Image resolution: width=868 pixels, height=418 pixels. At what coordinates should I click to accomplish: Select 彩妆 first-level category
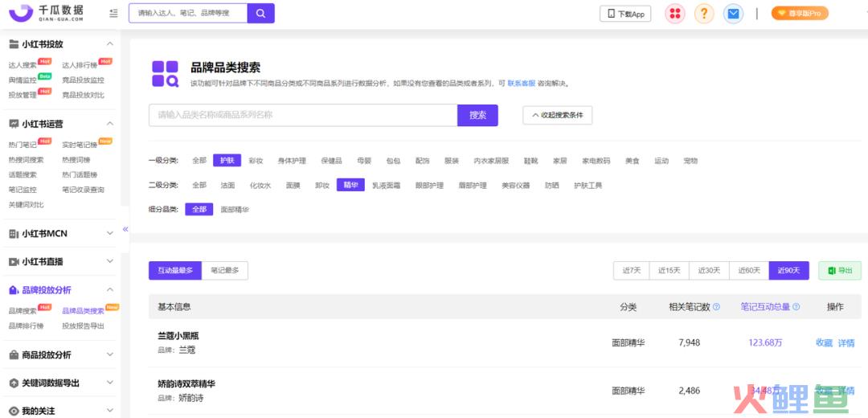[x=256, y=161]
